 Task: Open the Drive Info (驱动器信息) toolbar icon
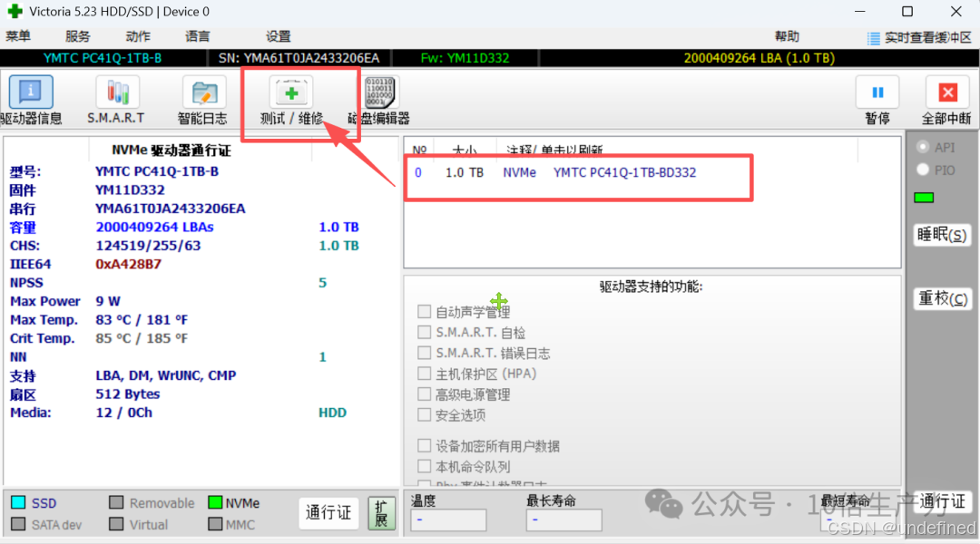pyautogui.click(x=31, y=92)
